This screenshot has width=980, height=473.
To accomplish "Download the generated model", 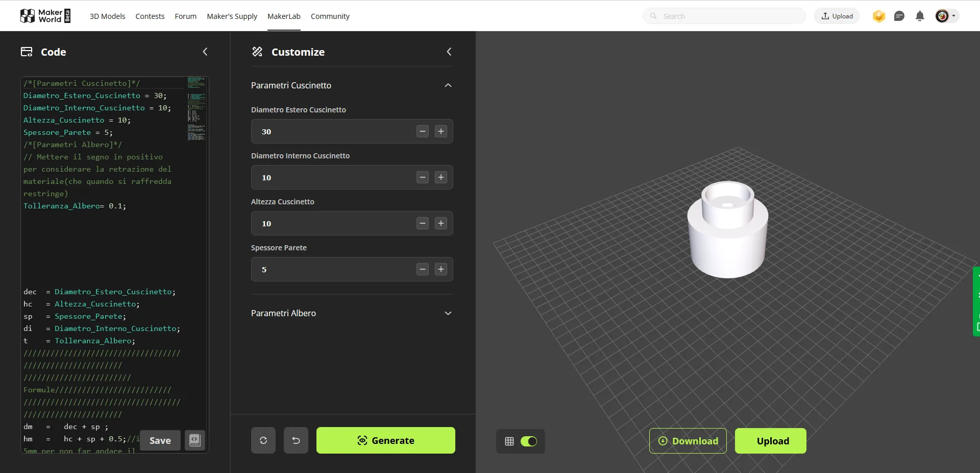I will click(x=688, y=441).
